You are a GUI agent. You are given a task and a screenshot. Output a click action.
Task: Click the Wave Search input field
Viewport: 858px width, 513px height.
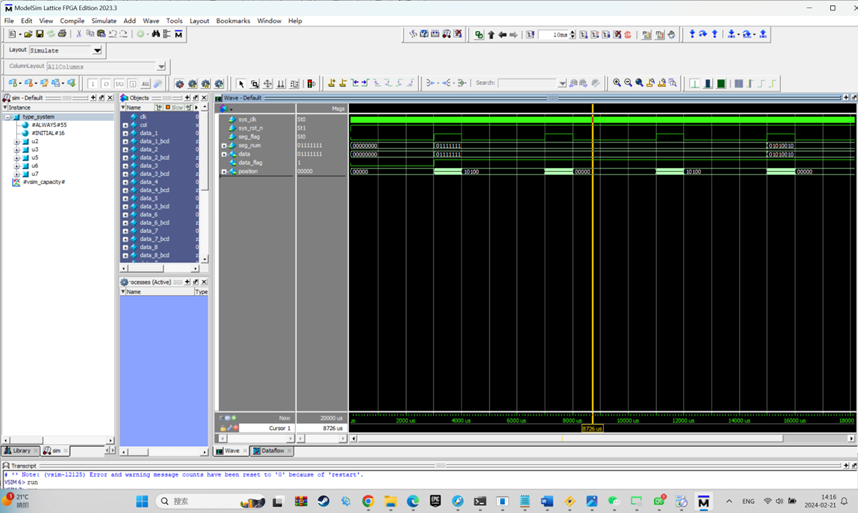[527, 83]
